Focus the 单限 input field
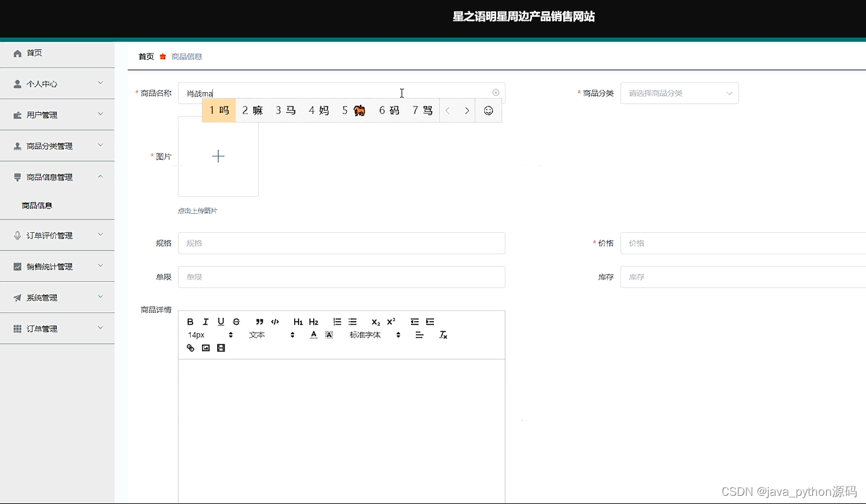 (x=341, y=277)
